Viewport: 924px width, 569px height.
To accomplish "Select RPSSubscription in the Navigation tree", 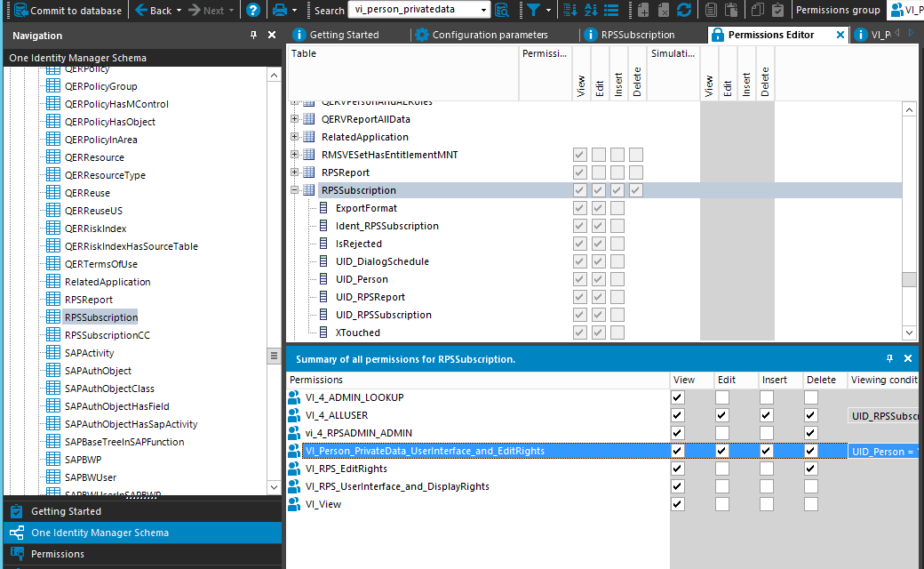I will pyautogui.click(x=101, y=317).
